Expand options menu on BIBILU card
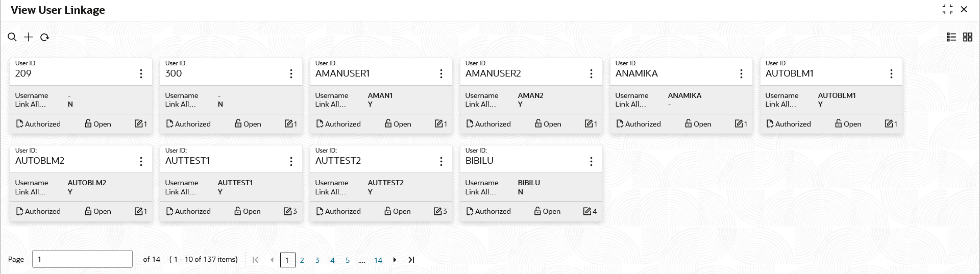The width and height of the screenshot is (980, 274). point(591,161)
